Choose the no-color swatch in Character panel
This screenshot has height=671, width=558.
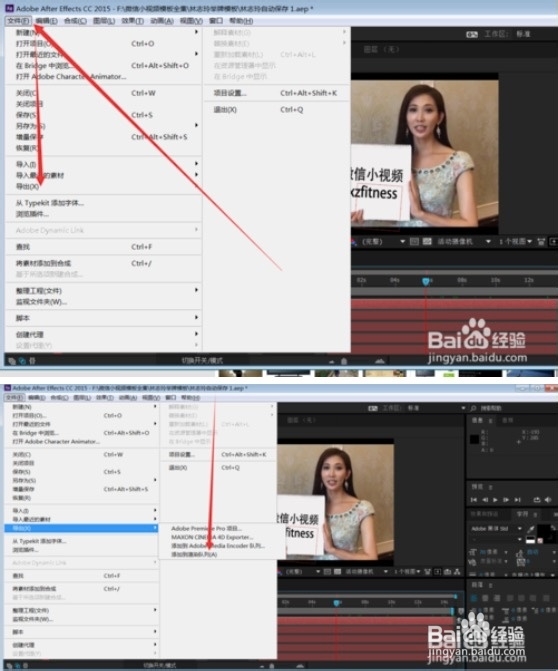(540, 540)
